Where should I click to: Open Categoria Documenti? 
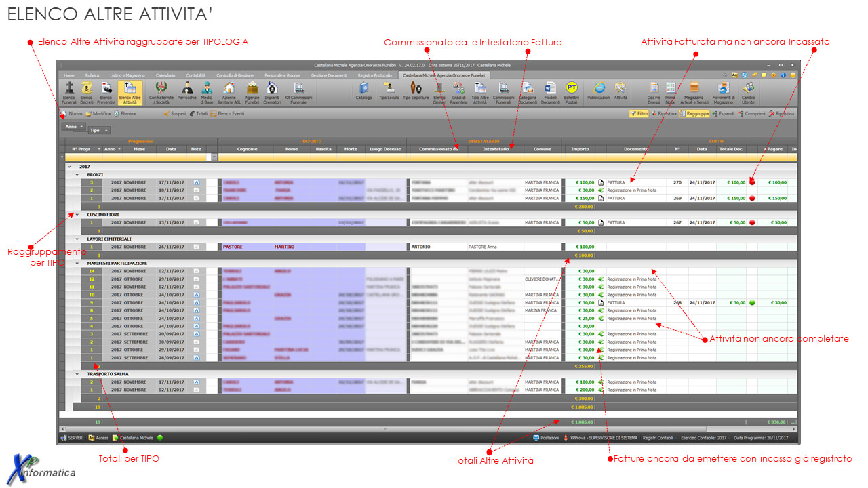pyautogui.click(x=528, y=93)
